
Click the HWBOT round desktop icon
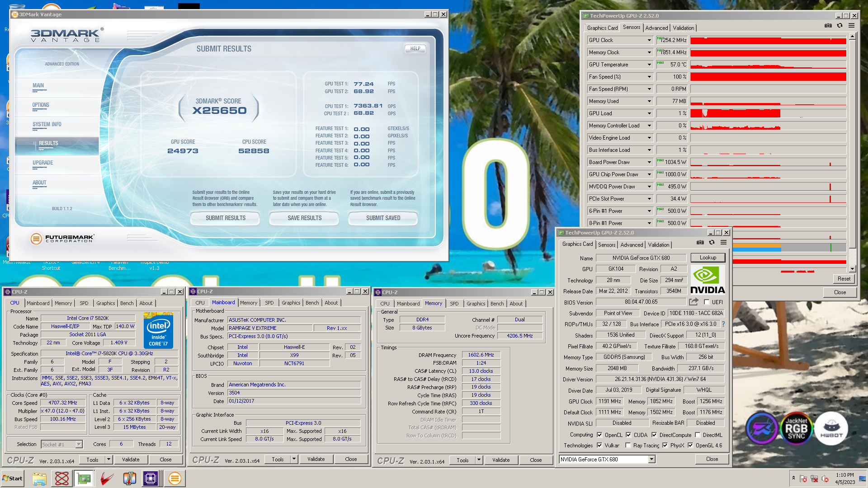pos(831,428)
